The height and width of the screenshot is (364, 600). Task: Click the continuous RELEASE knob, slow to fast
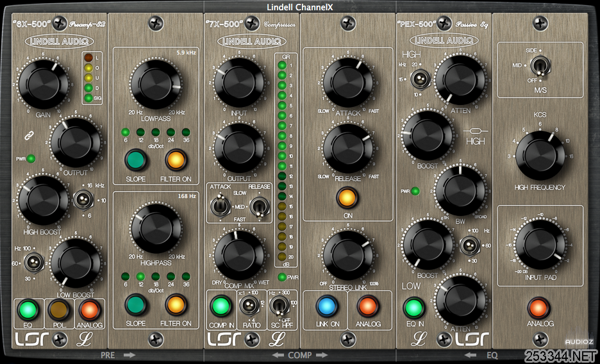pos(348,148)
